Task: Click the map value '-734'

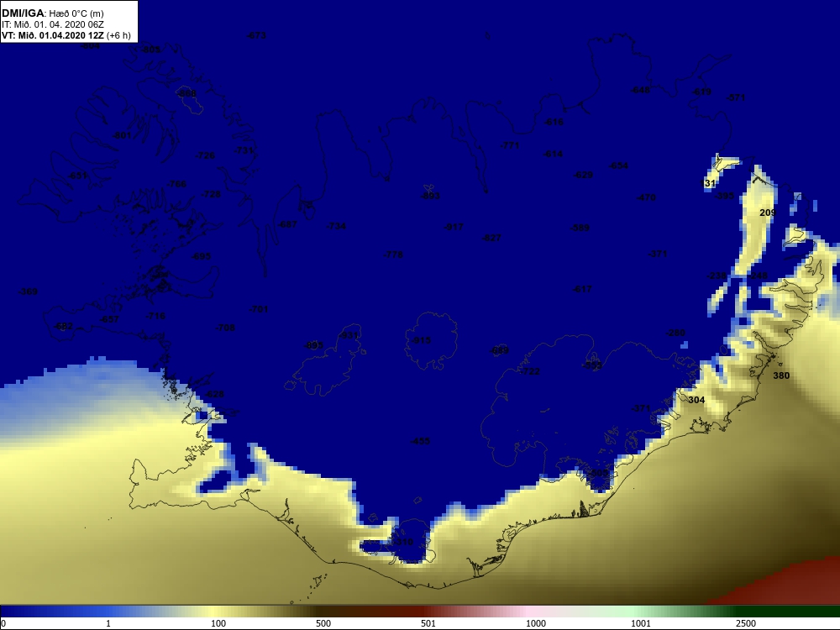Action: tap(337, 225)
